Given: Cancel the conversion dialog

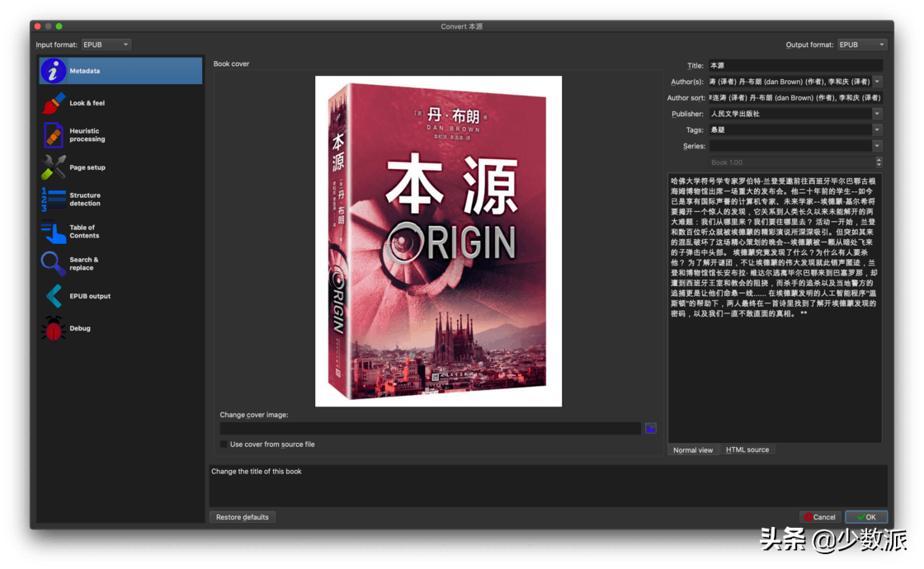Looking at the screenshot, I should tap(820, 517).
